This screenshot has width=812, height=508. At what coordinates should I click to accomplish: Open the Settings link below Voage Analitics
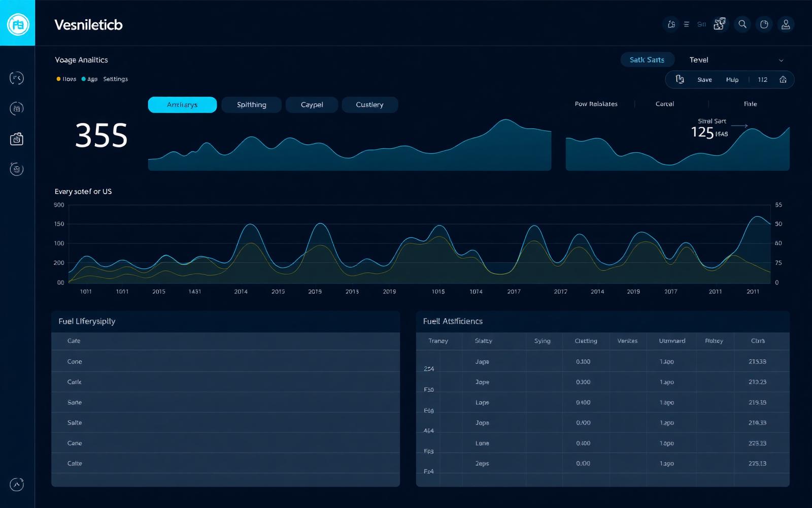pos(115,79)
